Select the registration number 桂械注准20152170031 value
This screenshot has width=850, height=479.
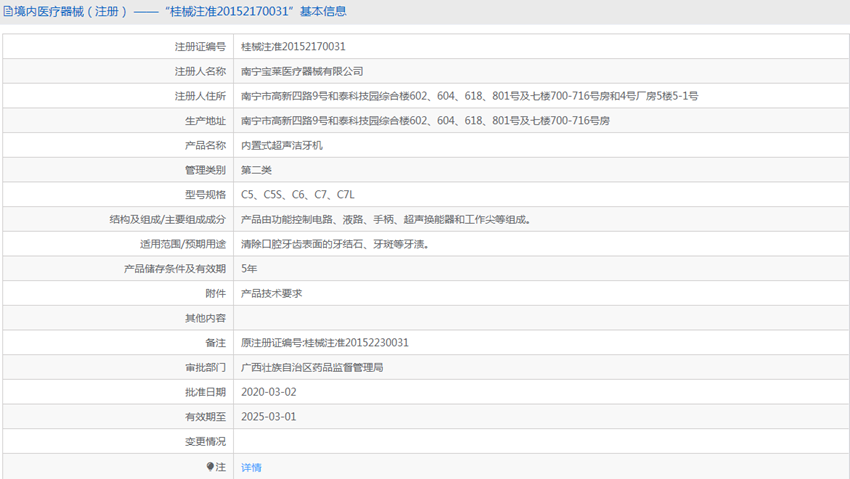[x=293, y=47]
